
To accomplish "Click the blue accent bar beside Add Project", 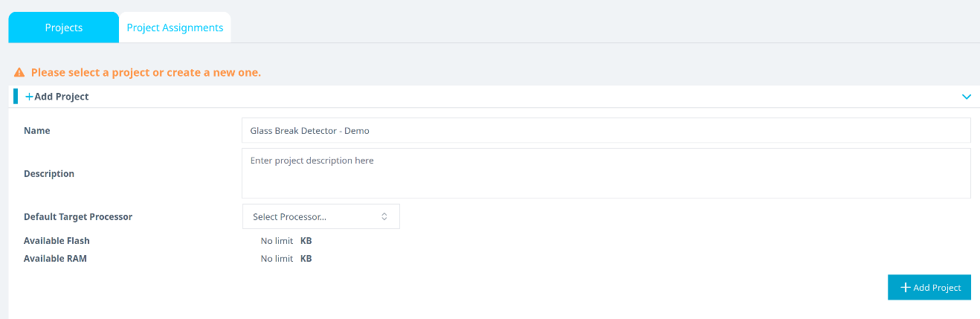I will (x=16, y=96).
